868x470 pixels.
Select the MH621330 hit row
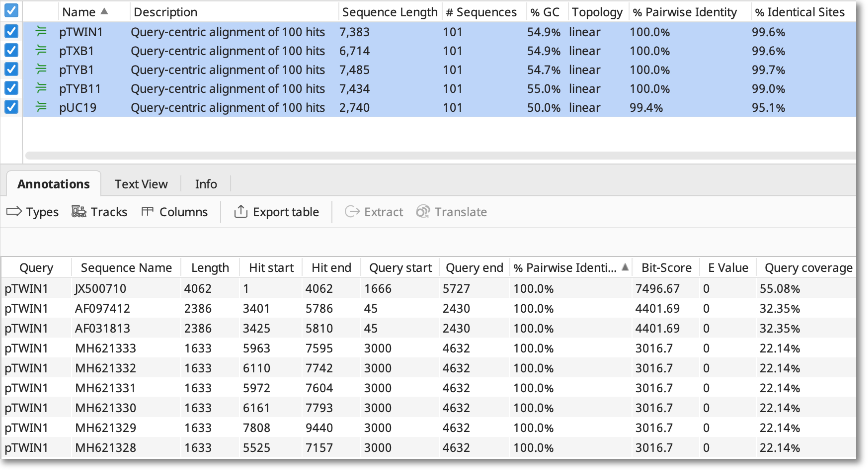(x=429, y=408)
